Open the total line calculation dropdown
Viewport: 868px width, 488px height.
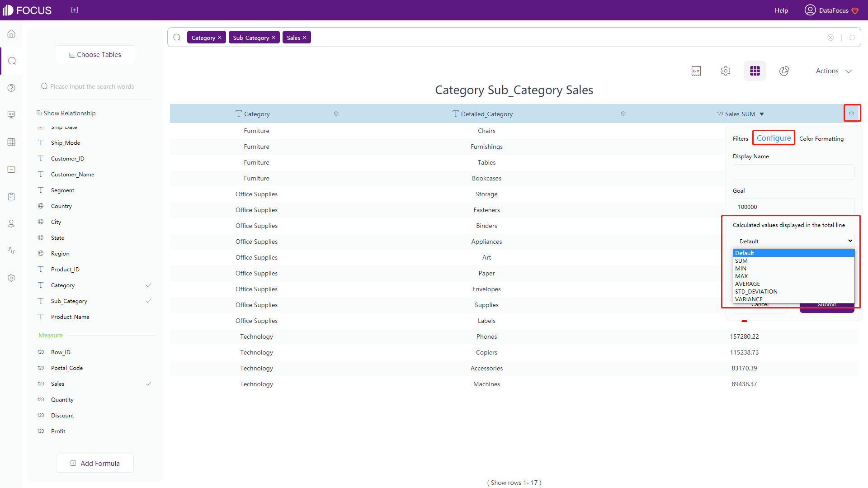[793, 241]
